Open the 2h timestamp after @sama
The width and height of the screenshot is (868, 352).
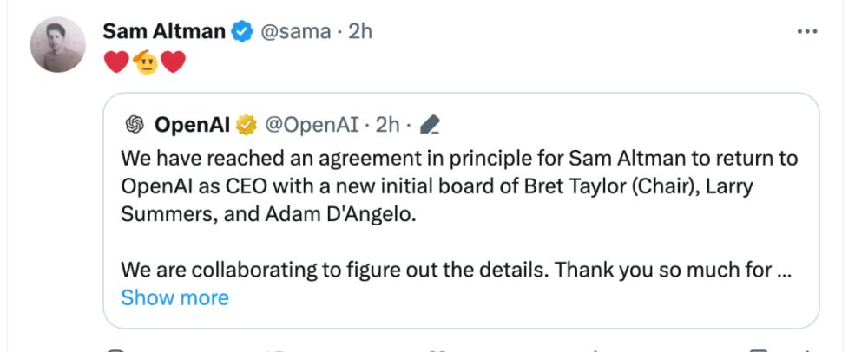click(360, 31)
